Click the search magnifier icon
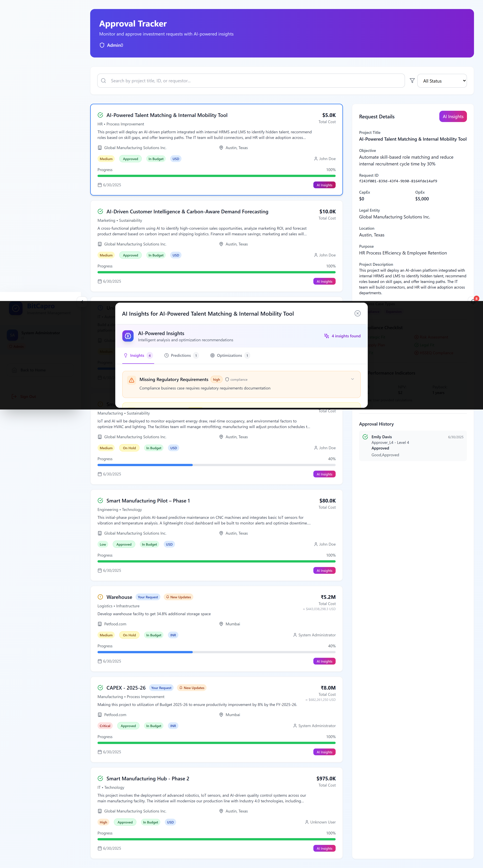Viewport: 483px width, 868px height. (104, 81)
